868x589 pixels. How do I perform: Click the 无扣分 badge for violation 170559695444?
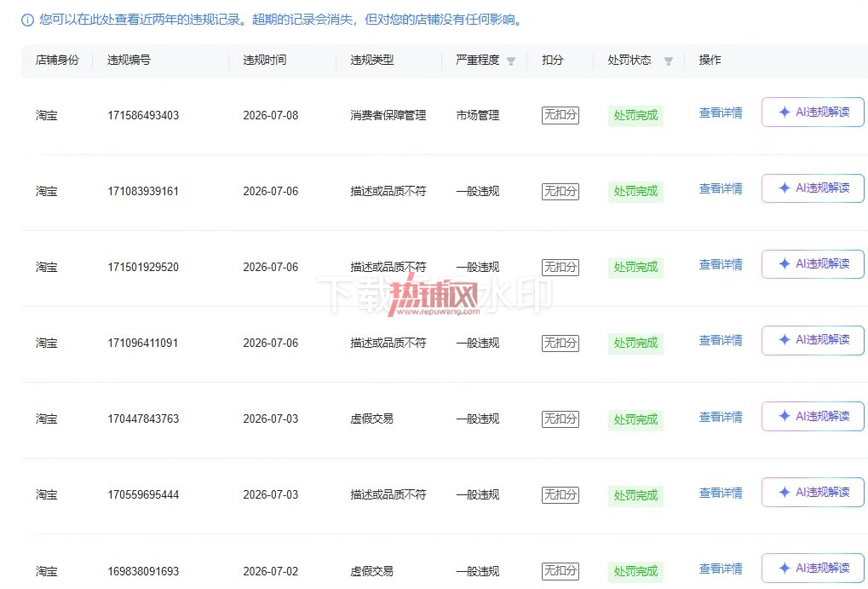coord(560,494)
